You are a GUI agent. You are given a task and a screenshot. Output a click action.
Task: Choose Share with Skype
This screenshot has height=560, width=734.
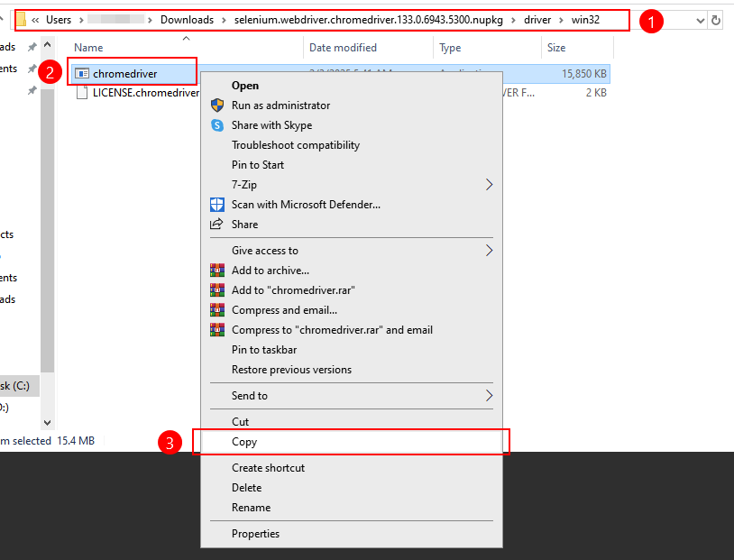tap(352, 125)
